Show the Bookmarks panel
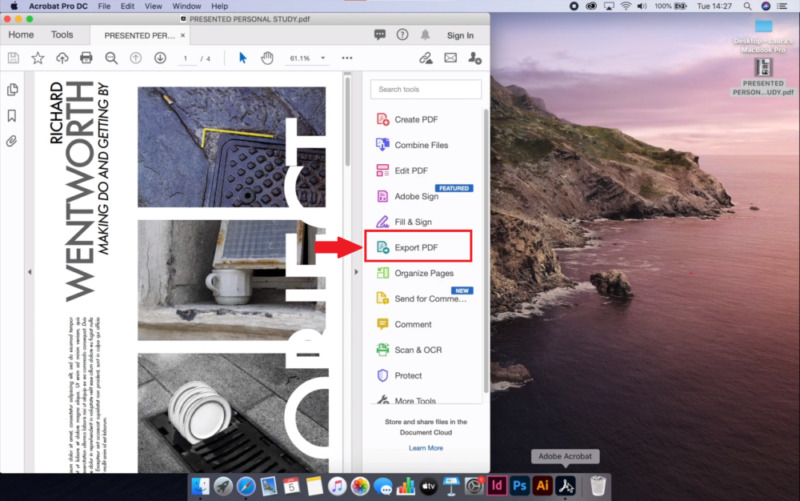800x501 pixels. pos(12,116)
